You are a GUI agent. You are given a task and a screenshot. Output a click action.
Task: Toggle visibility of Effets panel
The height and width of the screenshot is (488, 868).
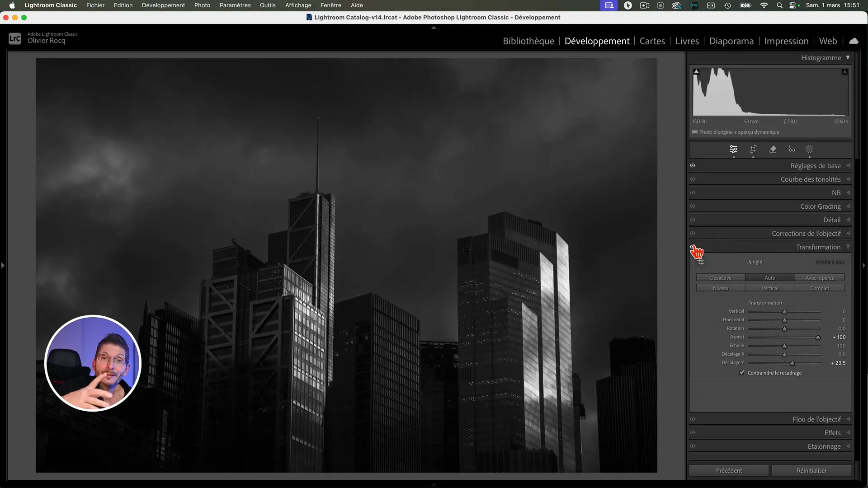[x=693, y=433]
